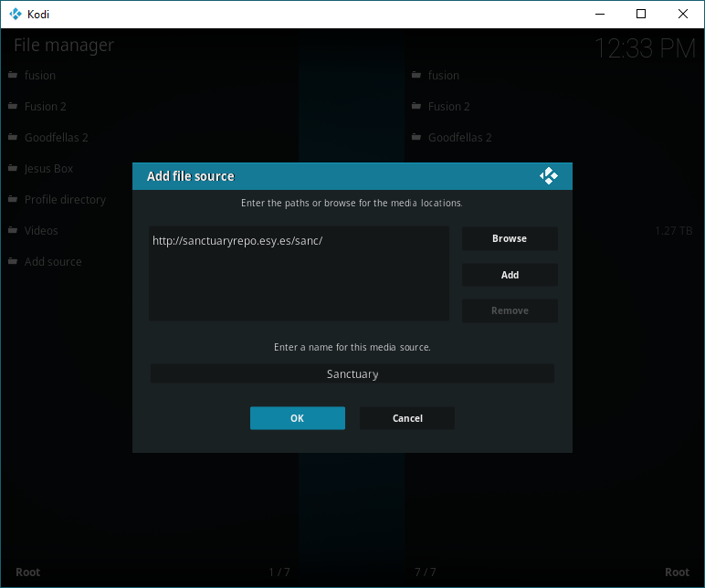
Task: Open the Videos source in left pane
Action: pyautogui.click(x=41, y=230)
